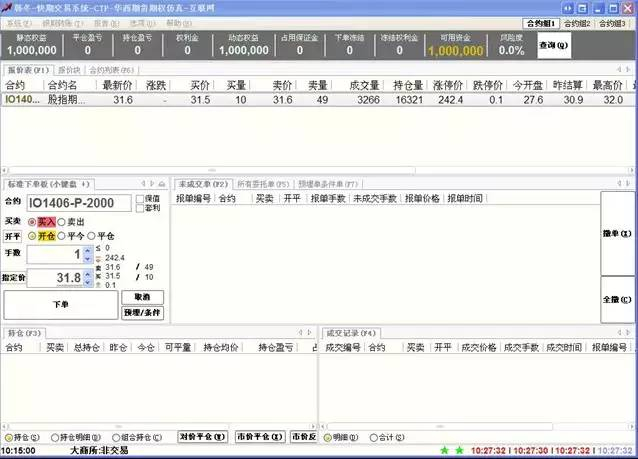Click the pin icon of the order panel
638x459 pixels.
point(162,184)
